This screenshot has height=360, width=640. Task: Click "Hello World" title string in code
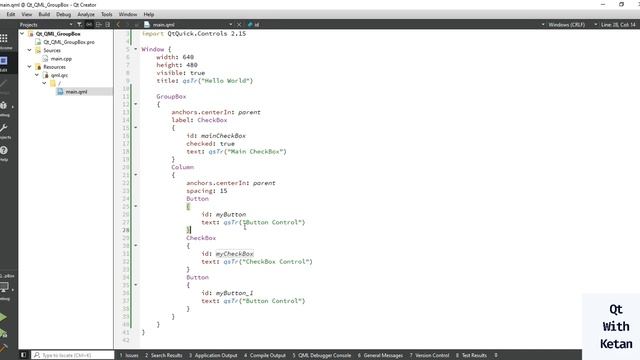pyautogui.click(x=227, y=80)
